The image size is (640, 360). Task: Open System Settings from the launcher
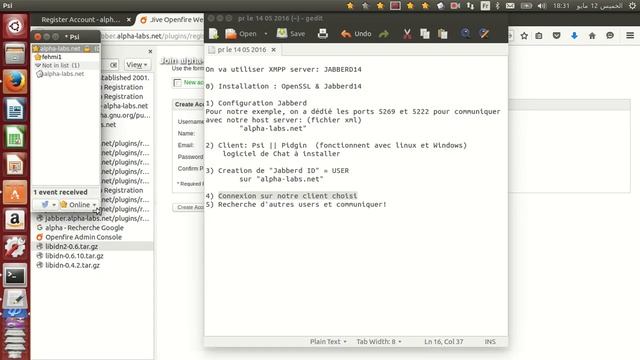[15, 248]
